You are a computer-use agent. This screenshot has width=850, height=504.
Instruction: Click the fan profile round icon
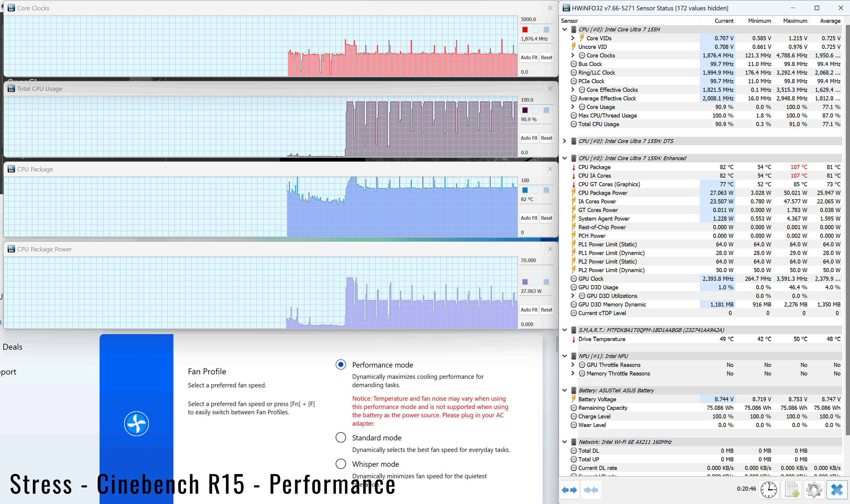pyautogui.click(x=136, y=423)
